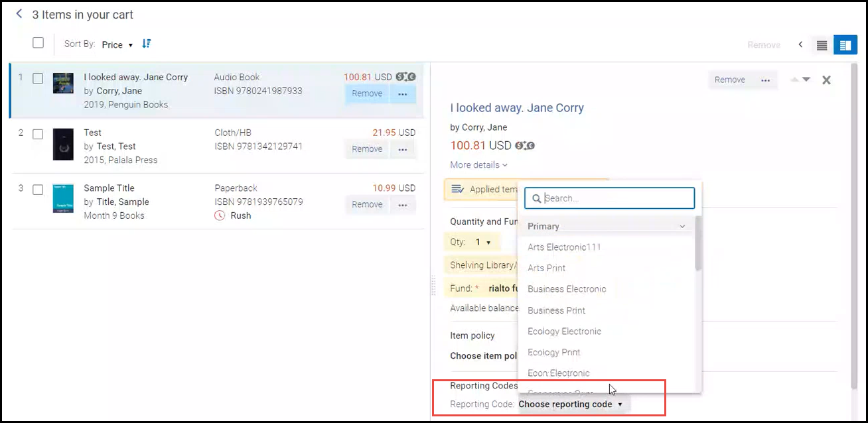Viewport: 868px width, 423px height.
Task: Click the reporting code Search field
Action: tap(616, 198)
